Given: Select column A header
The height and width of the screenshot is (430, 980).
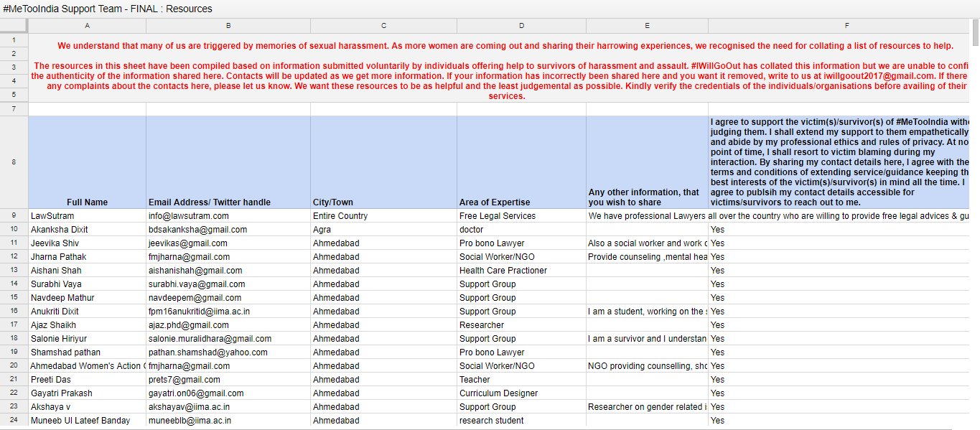Looking at the screenshot, I should (x=87, y=26).
